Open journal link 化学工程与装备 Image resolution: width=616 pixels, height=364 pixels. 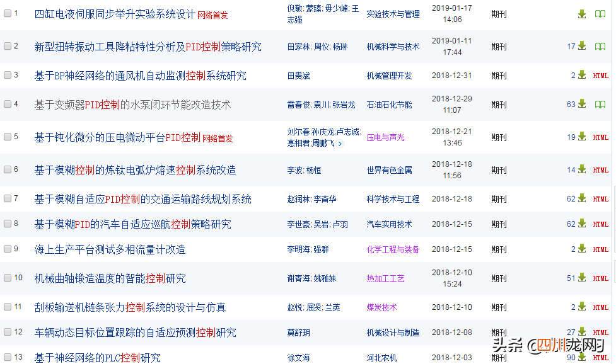[x=393, y=249]
